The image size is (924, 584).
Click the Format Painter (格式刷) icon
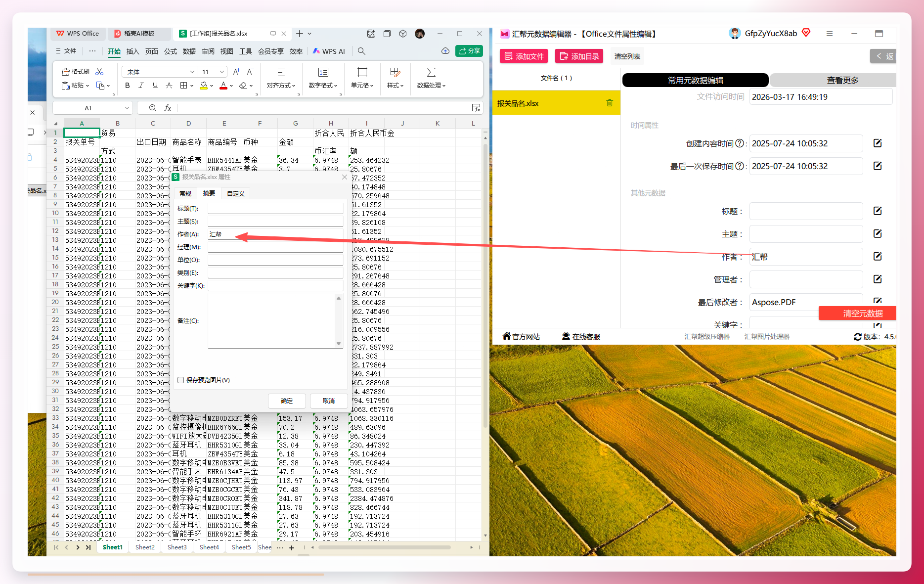[x=75, y=72]
